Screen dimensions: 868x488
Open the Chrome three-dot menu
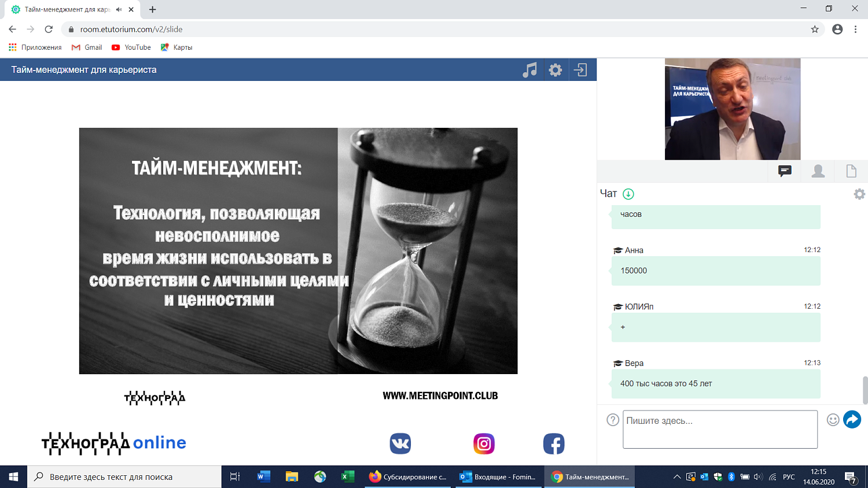(855, 29)
